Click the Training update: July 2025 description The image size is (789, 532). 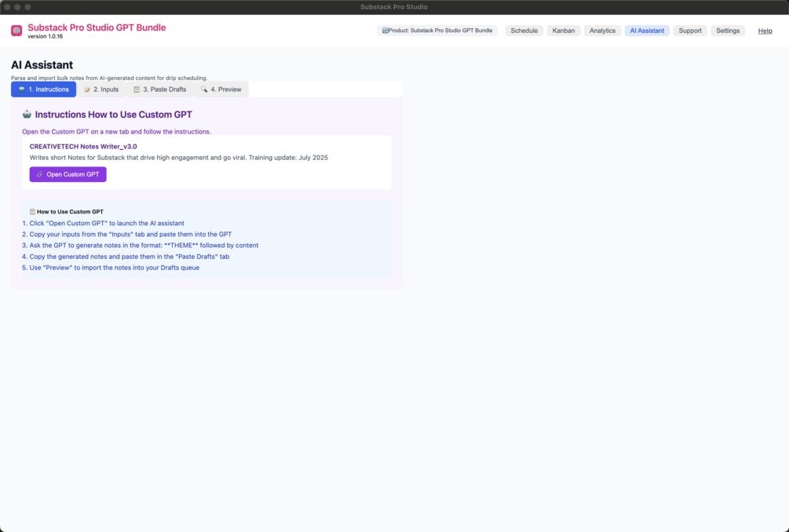[179, 158]
